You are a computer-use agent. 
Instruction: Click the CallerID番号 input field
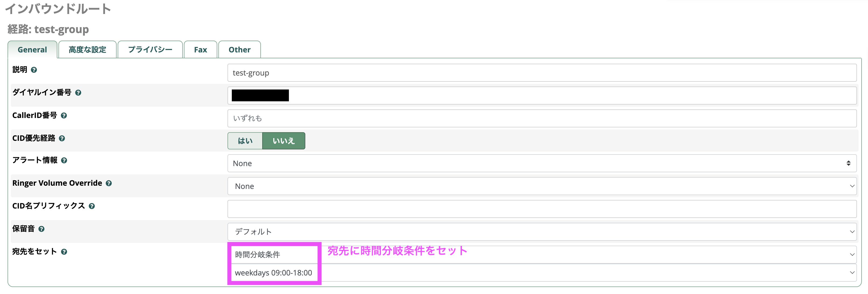(x=542, y=119)
